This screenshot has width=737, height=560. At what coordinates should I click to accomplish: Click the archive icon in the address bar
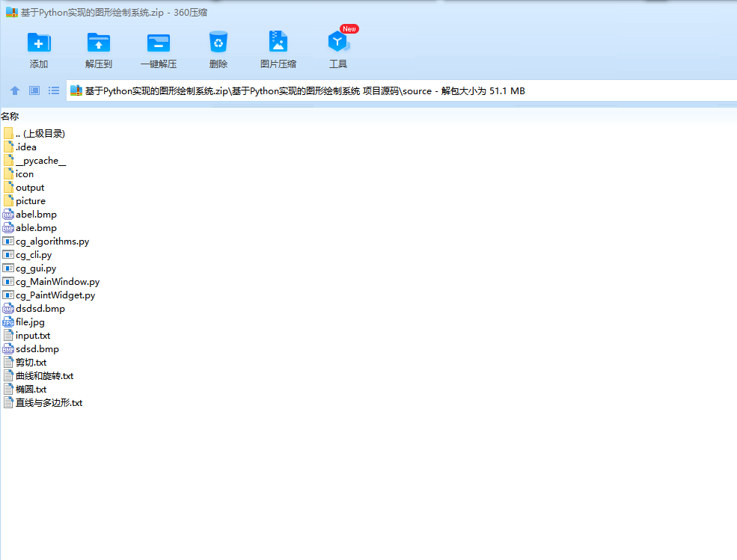click(x=76, y=90)
